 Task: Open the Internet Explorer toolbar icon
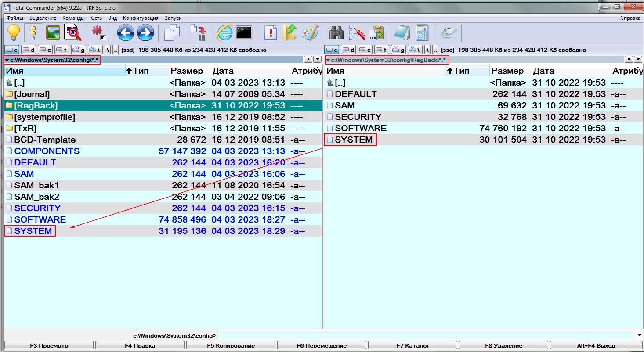click(x=224, y=33)
